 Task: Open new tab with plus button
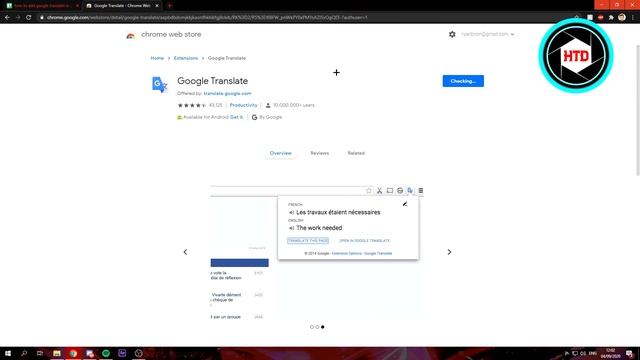click(x=169, y=6)
